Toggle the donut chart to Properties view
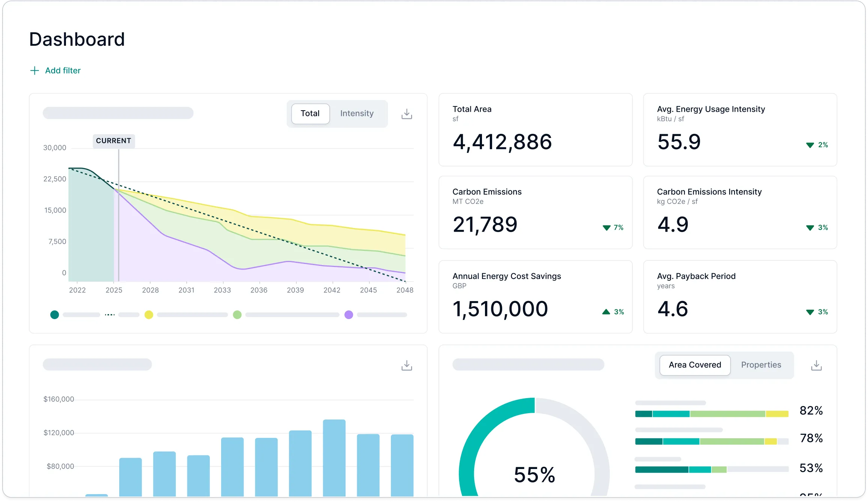The width and height of the screenshot is (868, 502). click(761, 364)
